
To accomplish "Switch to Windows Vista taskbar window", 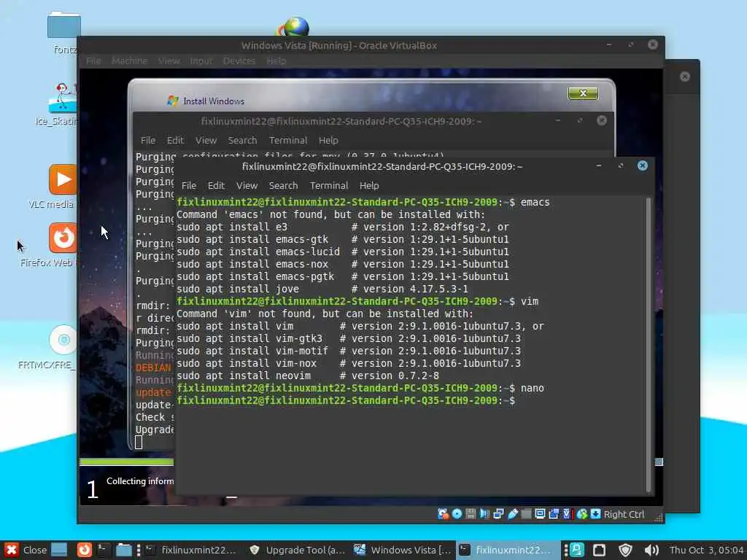I will 403,550.
